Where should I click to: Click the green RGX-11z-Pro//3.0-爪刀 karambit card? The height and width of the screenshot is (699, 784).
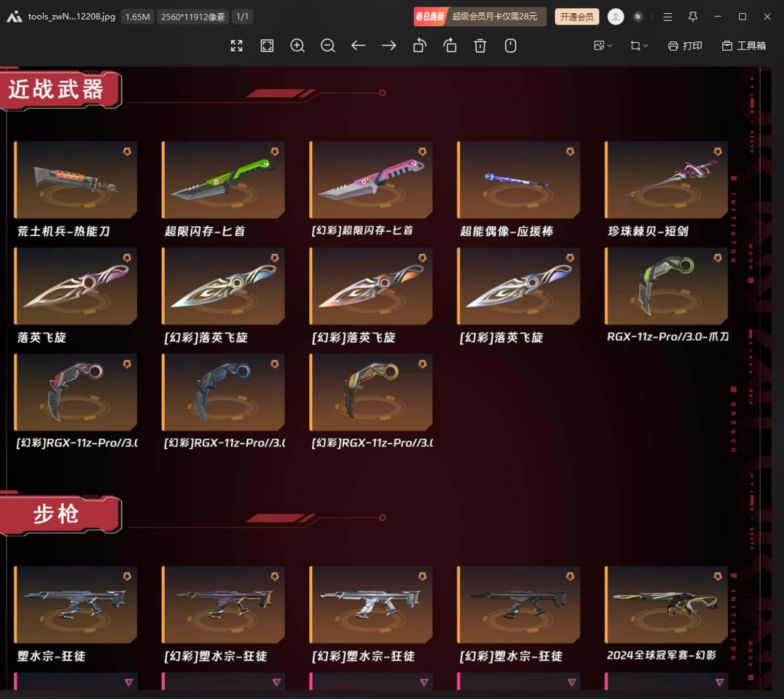[666, 286]
